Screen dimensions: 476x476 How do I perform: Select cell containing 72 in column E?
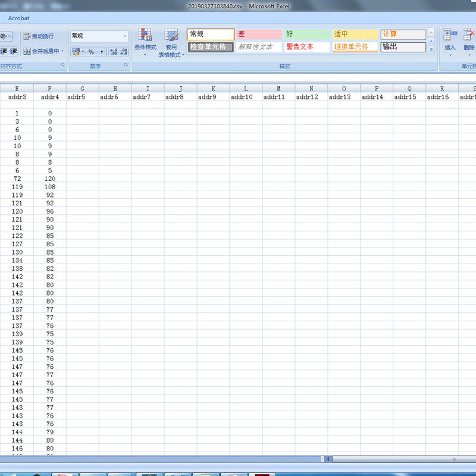17,178
